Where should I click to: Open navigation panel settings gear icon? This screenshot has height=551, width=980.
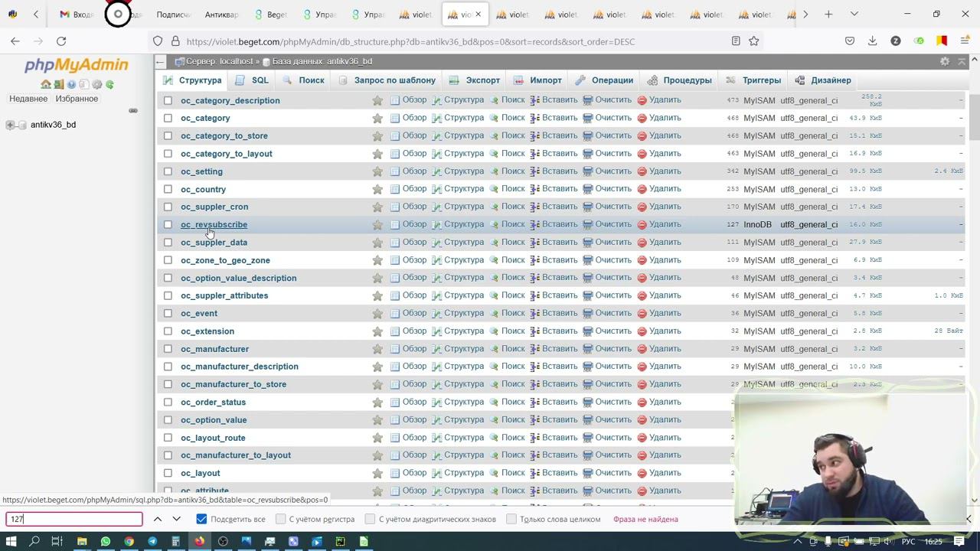(x=97, y=84)
